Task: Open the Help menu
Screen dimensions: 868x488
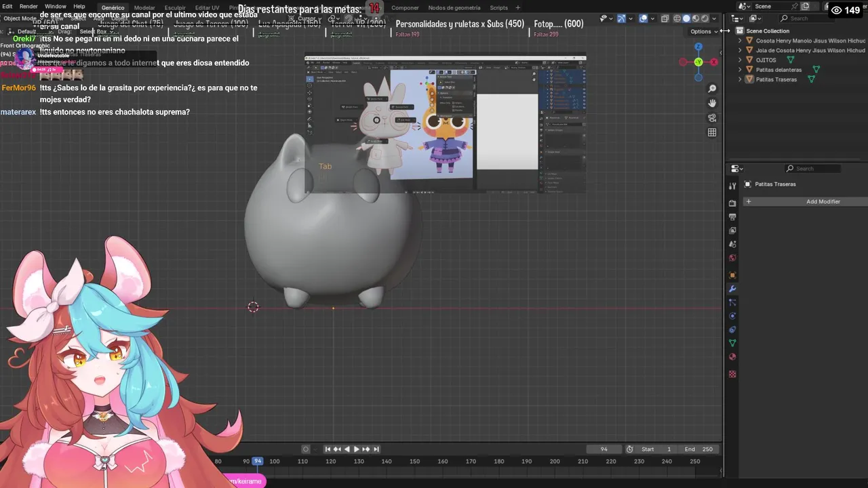Action: coord(79,6)
